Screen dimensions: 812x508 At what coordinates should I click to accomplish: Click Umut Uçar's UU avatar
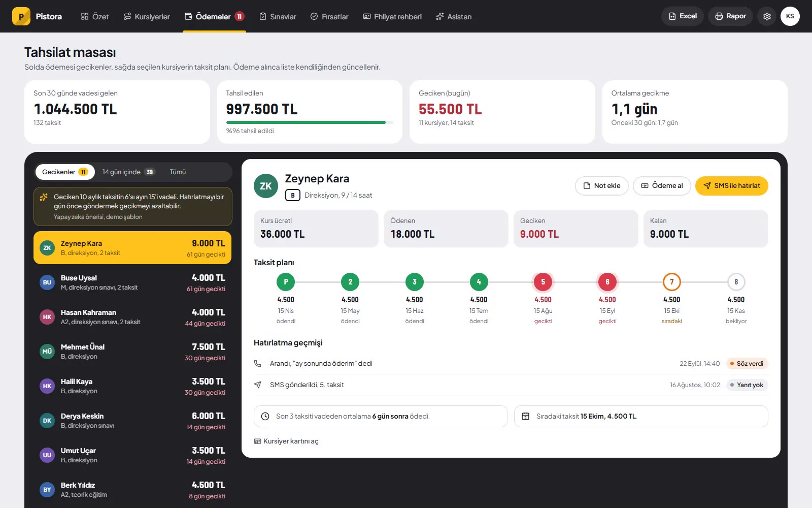[x=47, y=455]
